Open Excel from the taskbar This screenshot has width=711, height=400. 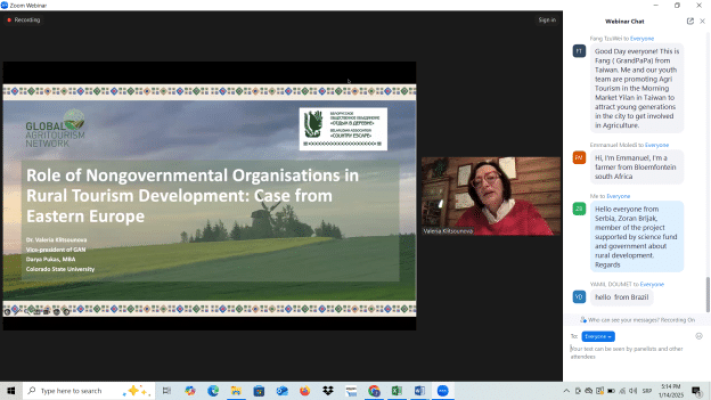click(x=397, y=390)
